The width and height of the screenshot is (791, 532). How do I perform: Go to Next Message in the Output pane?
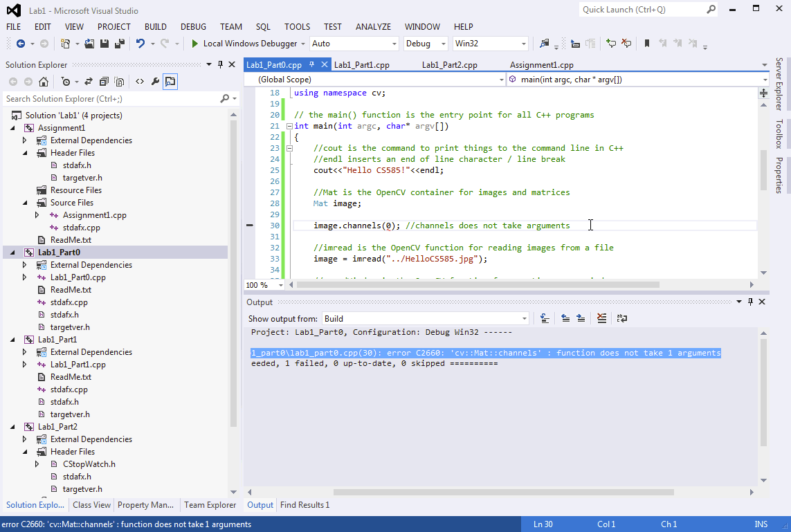point(581,318)
